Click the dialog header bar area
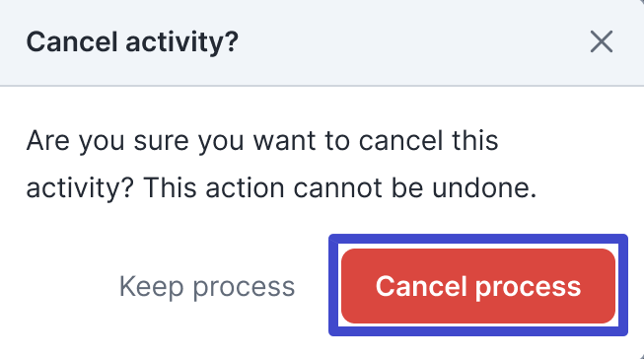The image size is (644, 359). [x=322, y=42]
